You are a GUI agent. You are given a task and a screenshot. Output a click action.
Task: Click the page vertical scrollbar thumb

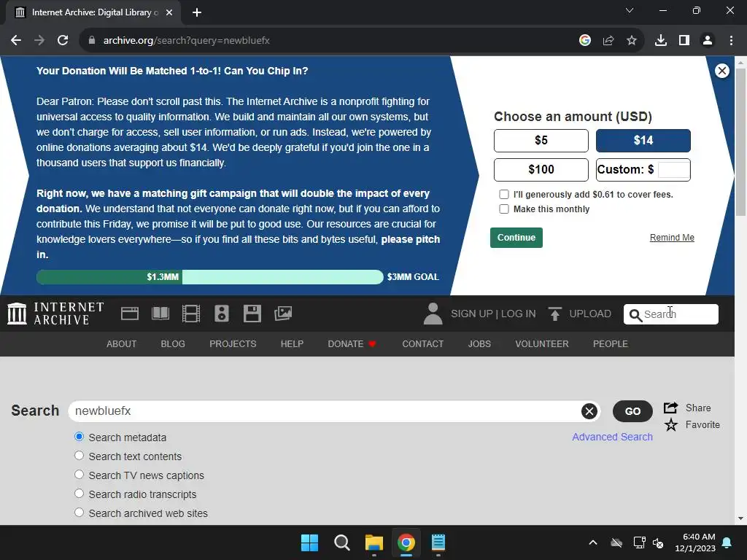740,142
